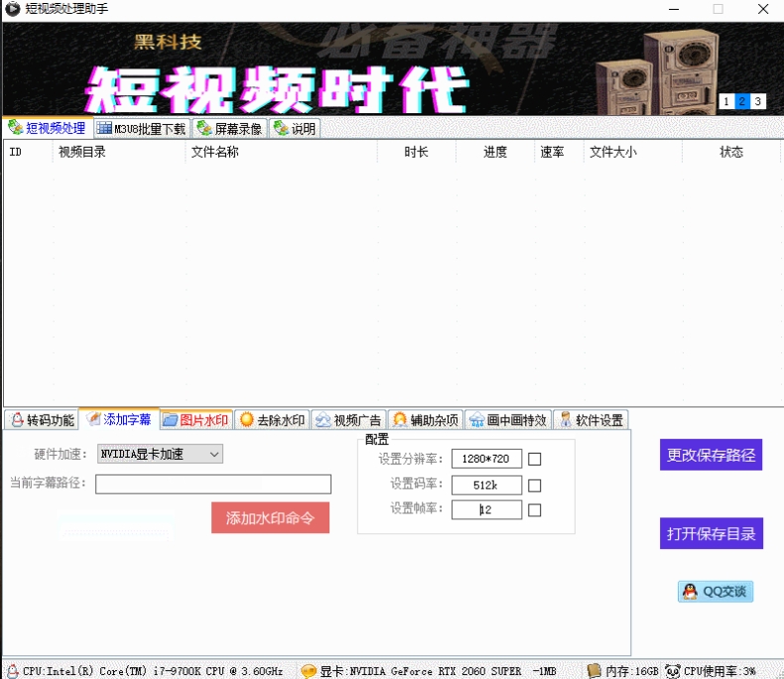Select 画中画特效 tab
Screen dimensions: 784x679
(x=508, y=420)
